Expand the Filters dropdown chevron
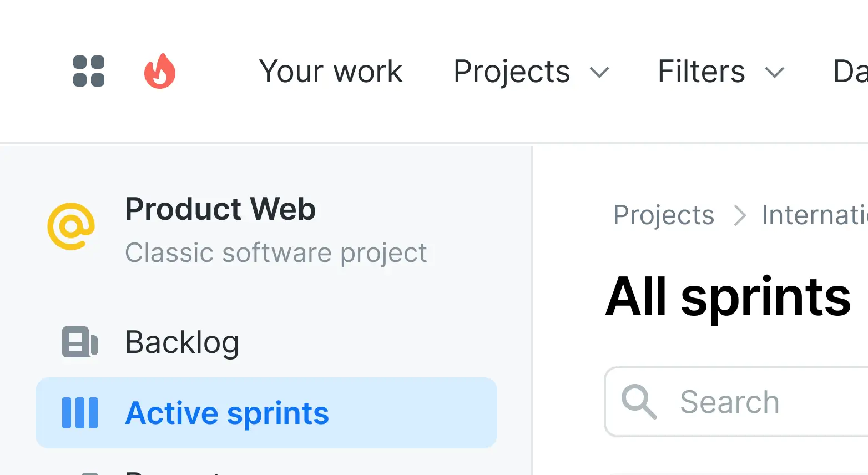This screenshot has height=475, width=868. [775, 72]
